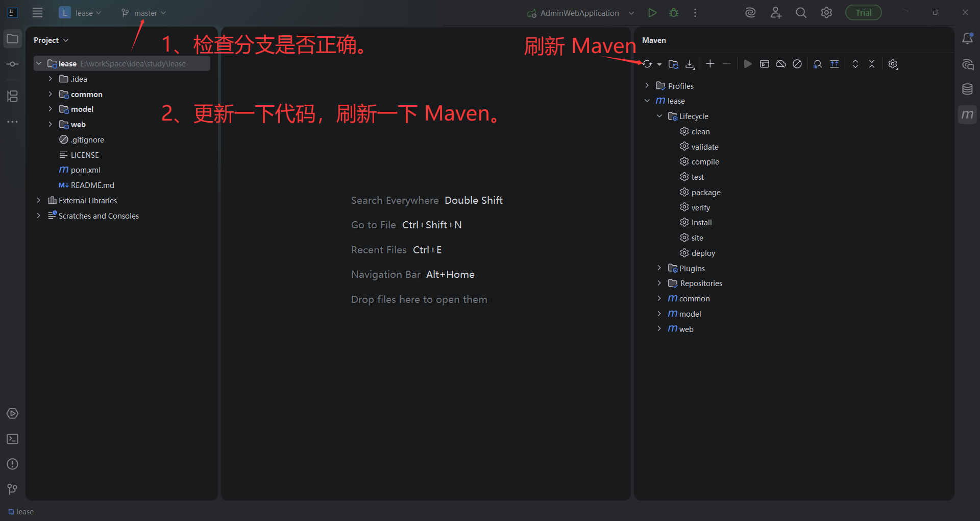Open the Terminal tool window icon
The image size is (980, 521).
13,439
